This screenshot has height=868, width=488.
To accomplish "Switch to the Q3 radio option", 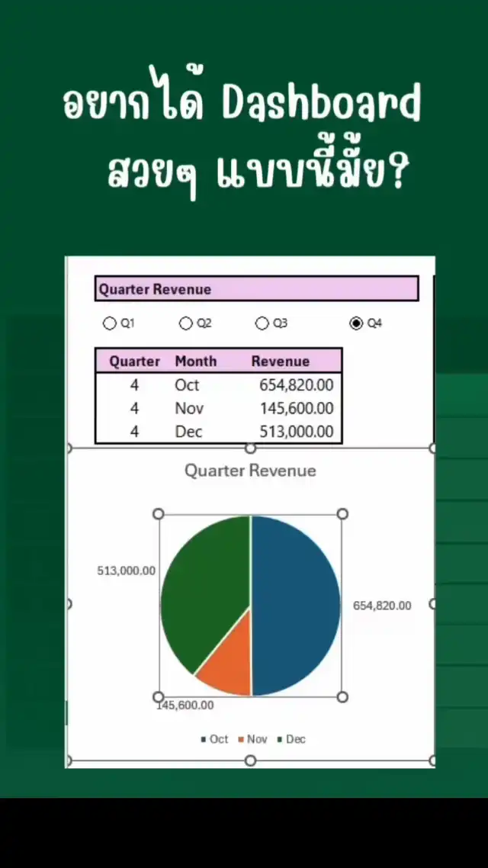I will [262, 323].
